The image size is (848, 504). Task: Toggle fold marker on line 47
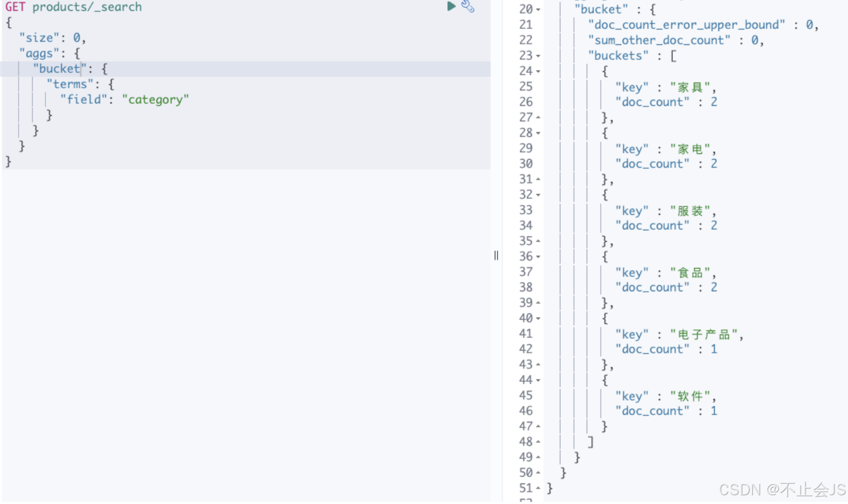click(538, 427)
